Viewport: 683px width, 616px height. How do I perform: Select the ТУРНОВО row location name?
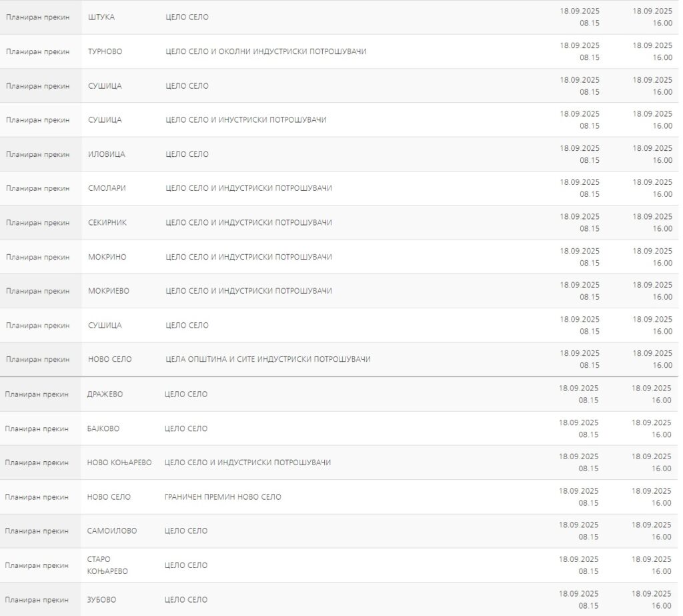[105, 51]
